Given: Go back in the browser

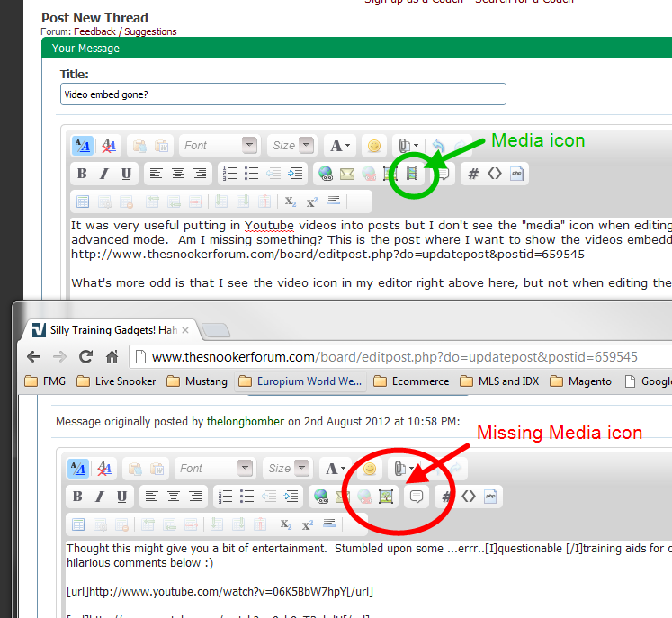Looking at the screenshot, I should pos(33,356).
